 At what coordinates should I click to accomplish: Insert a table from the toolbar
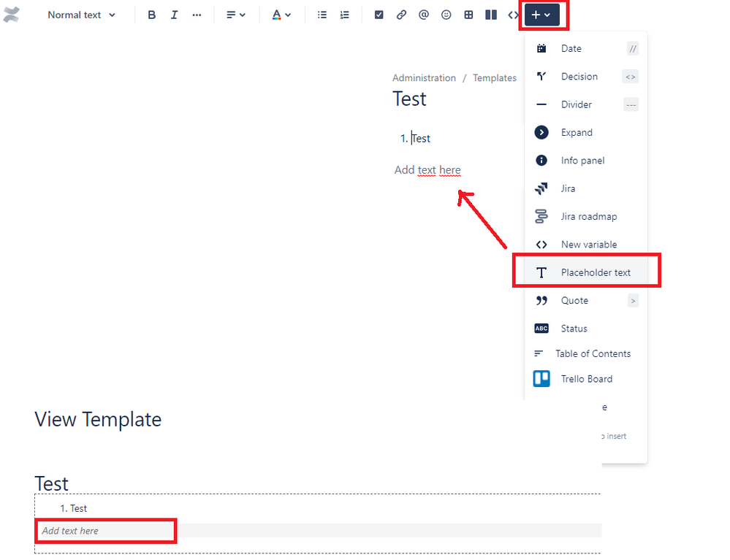tap(468, 14)
